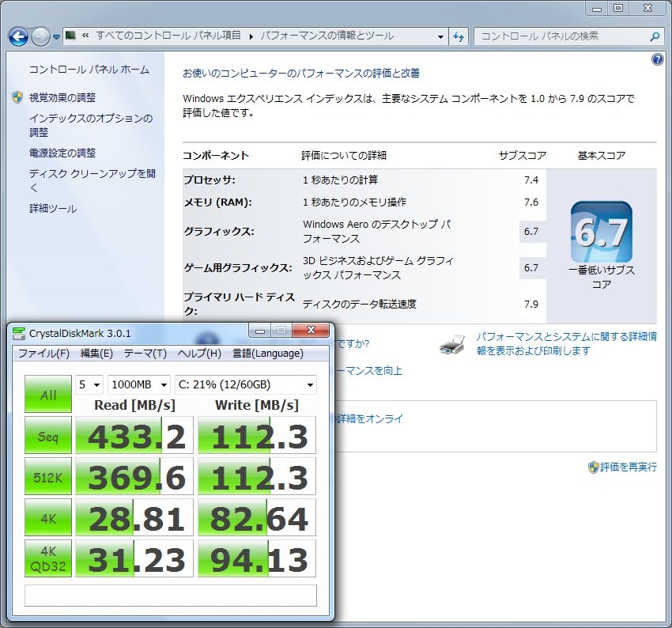The image size is (672, 628).
Task: Click the shield icon next to 評価を再実行
Action: click(593, 467)
